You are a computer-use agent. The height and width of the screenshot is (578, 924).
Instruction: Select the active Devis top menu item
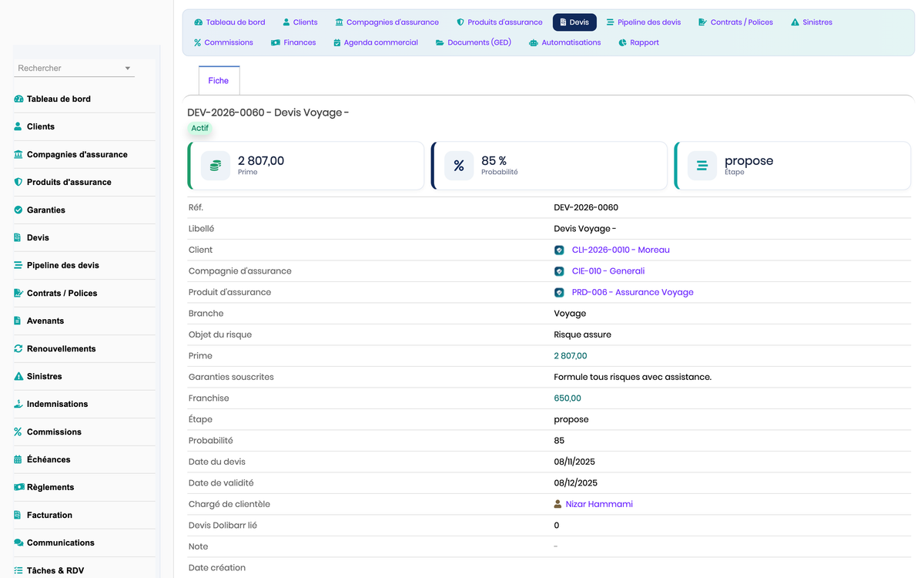pos(574,22)
